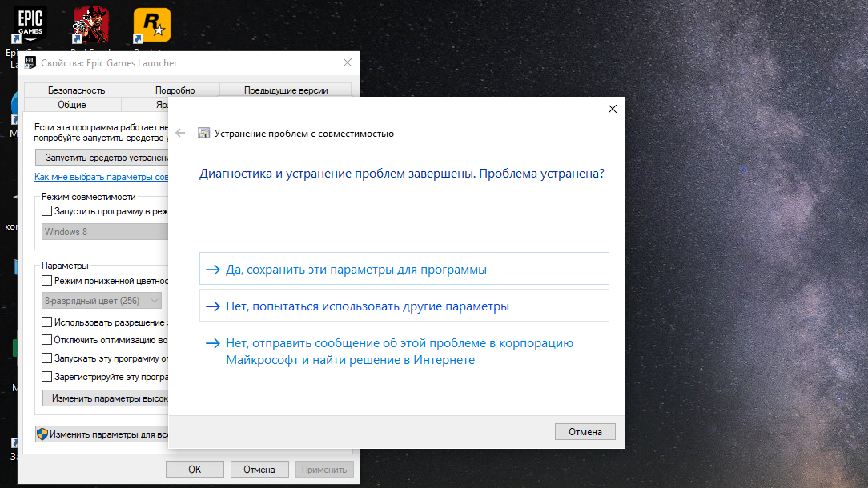Switch to the Безопасность tab
Screen dimensions: 868x488
coord(76,90)
